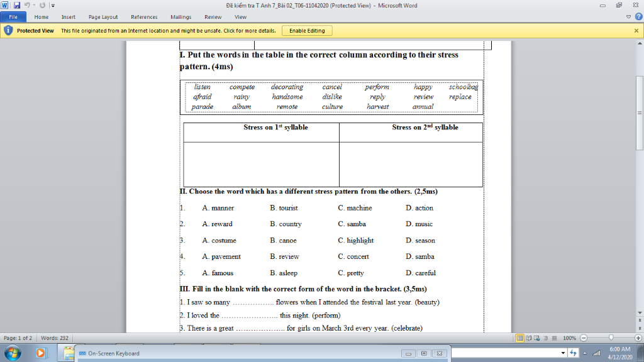Open Undo history dropdown arrow
644x362 pixels.
34,5
